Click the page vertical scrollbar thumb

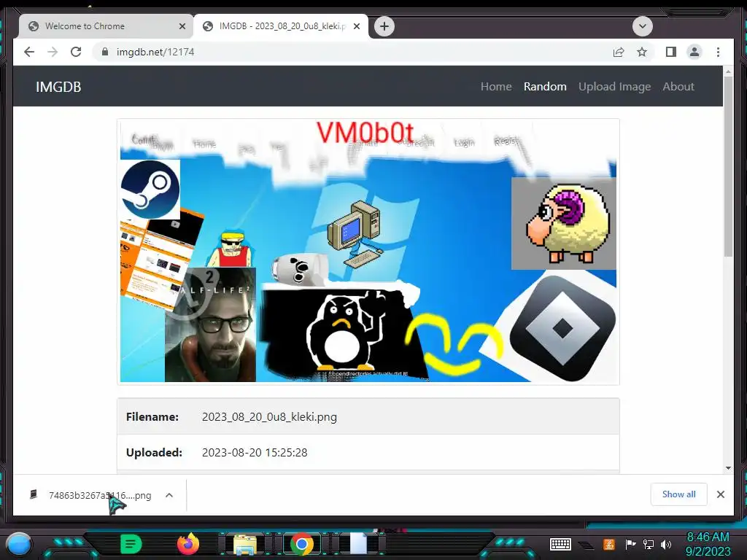pyautogui.click(x=728, y=167)
